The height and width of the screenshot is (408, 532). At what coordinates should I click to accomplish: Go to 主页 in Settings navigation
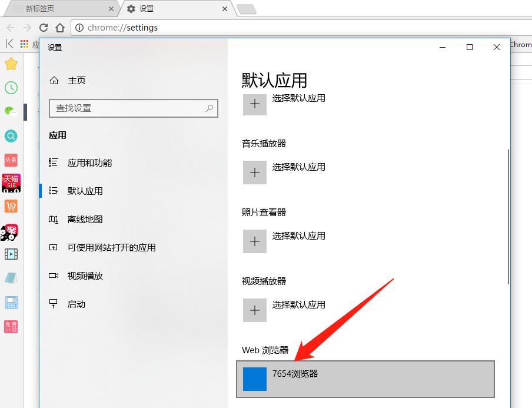click(x=77, y=80)
